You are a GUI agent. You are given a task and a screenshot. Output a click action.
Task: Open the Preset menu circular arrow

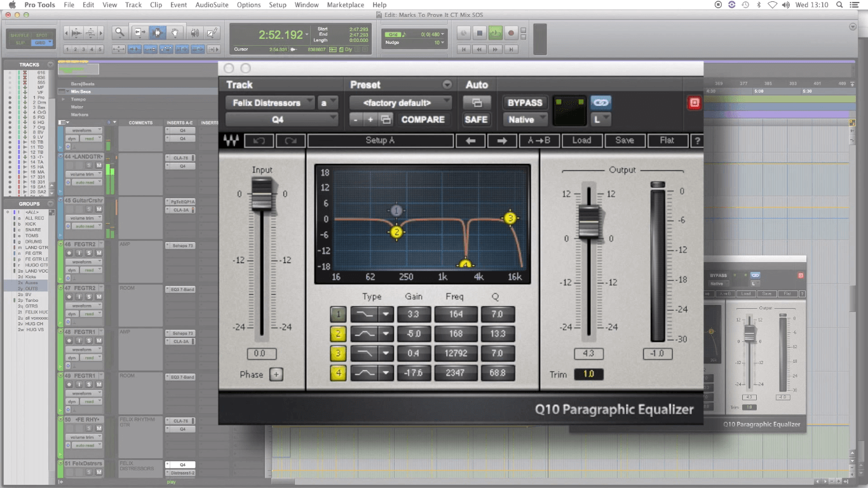click(x=447, y=85)
